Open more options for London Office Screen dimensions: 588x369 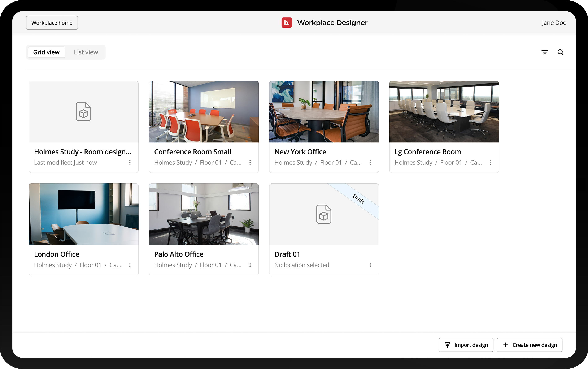[130, 265]
